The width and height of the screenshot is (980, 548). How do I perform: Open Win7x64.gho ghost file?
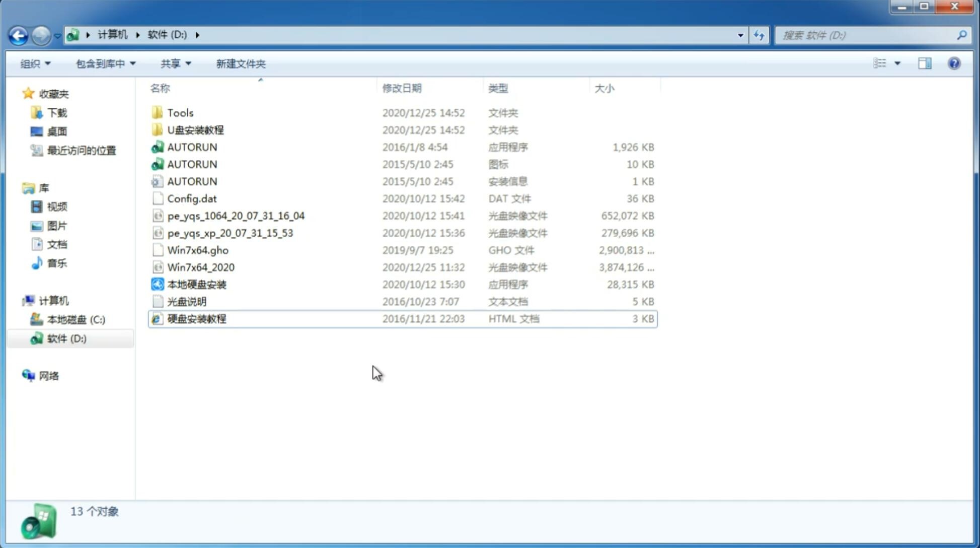coord(198,250)
